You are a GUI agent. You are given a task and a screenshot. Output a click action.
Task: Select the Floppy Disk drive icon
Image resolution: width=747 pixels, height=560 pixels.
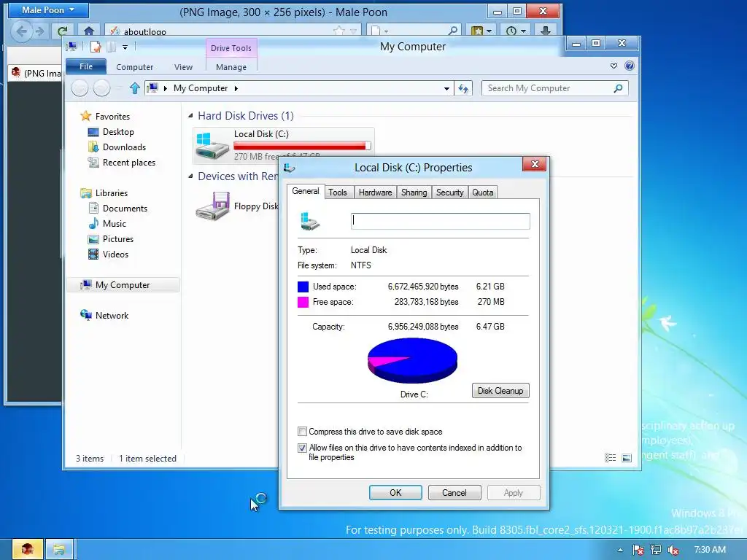[x=212, y=206]
